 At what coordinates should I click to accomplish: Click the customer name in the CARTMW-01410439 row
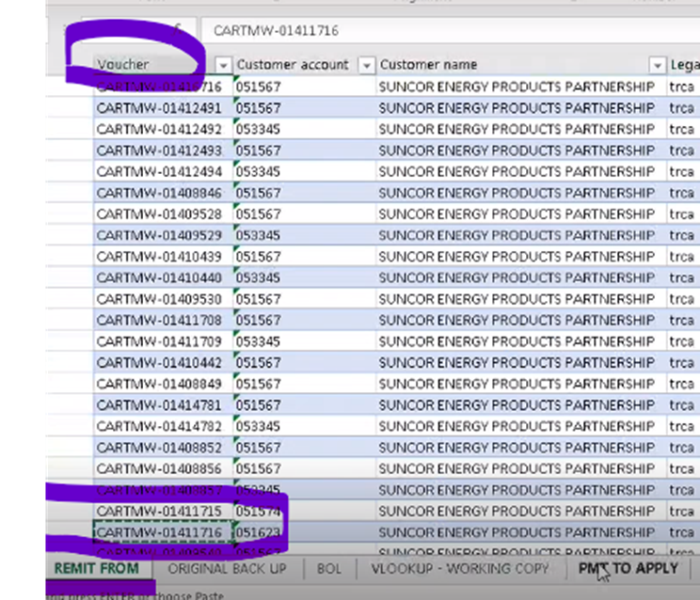tap(521, 257)
